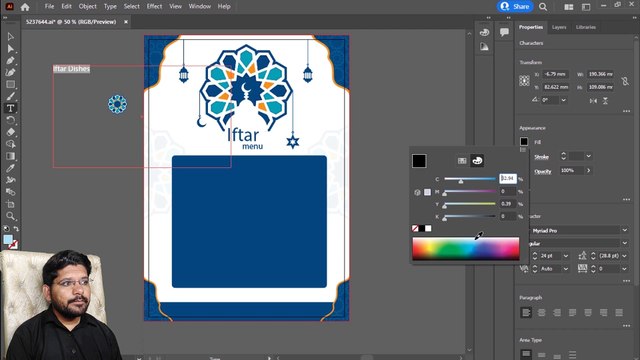Viewport: 640px width, 360px height.
Task: Open the Switch Workspace icon
Action: tap(586, 7)
